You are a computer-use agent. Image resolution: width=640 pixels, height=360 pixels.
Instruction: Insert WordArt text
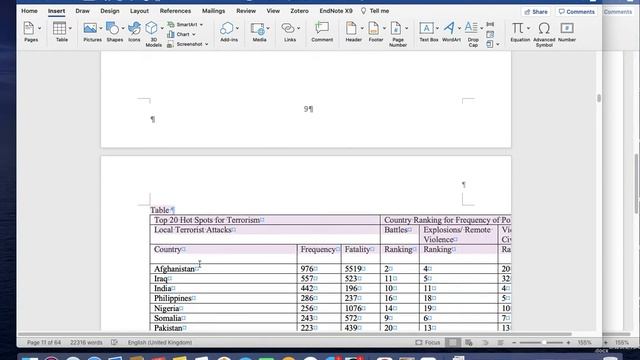(x=449, y=29)
